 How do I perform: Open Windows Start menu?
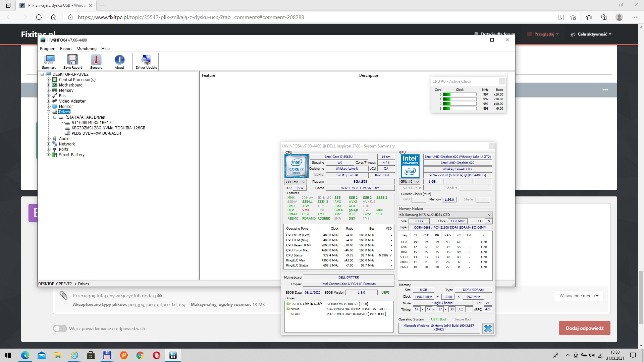coord(8,355)
